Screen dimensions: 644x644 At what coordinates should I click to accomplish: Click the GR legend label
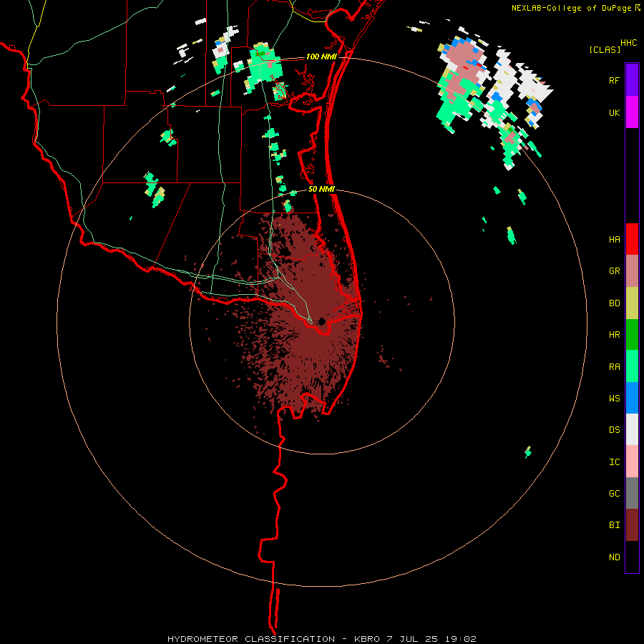(x=614, y=271)
